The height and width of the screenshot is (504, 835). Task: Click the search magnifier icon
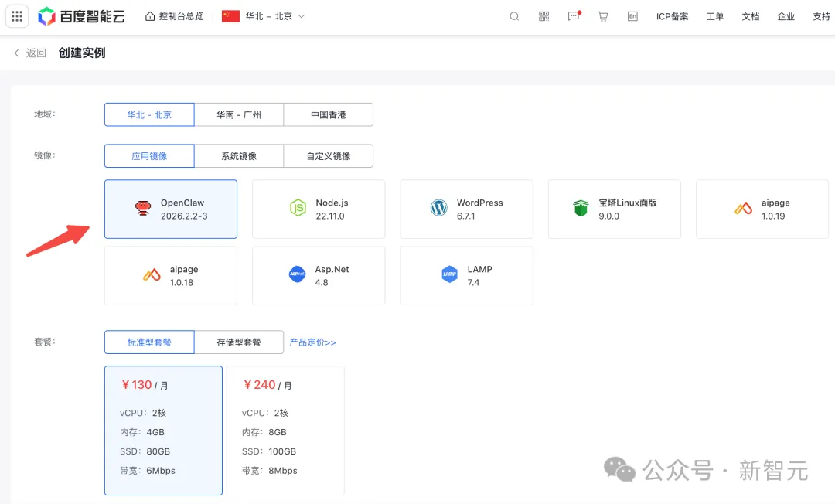coord(514,16)
